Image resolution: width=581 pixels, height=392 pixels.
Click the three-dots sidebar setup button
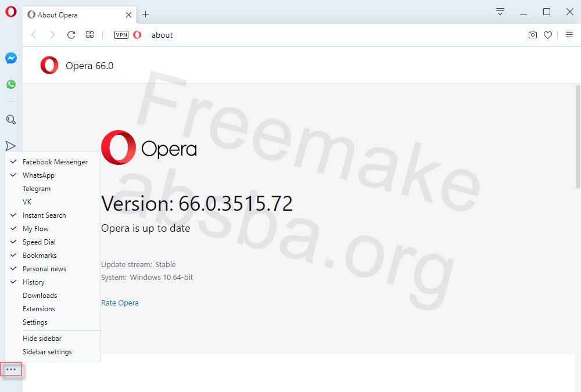tap(11, 369)
